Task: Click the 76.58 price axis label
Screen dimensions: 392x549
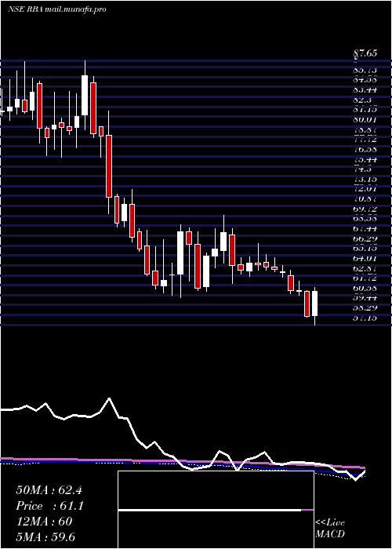Action: [x=365, y=150]
